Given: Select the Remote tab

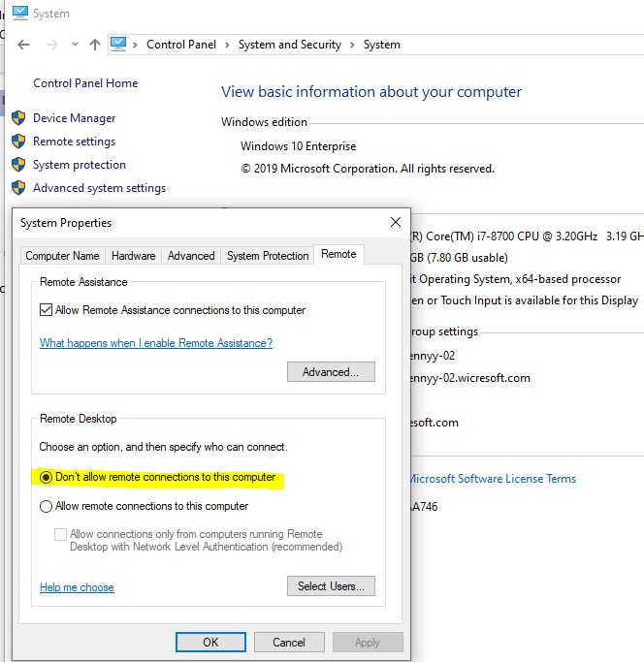Looking at the screenshot, I should 338,254.
